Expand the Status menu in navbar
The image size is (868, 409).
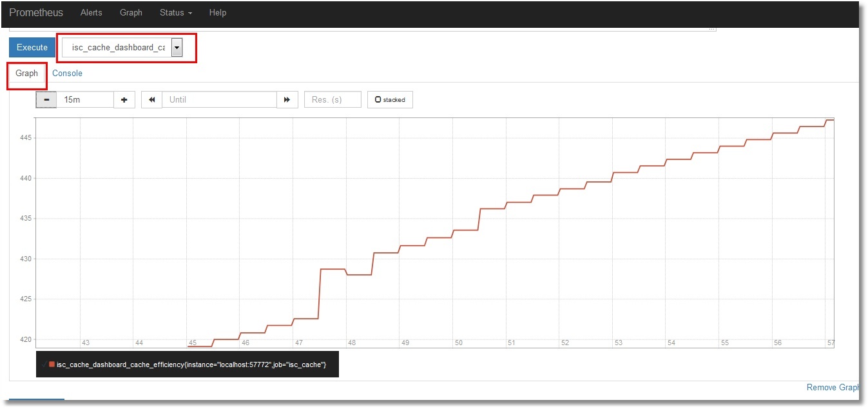[176, 13]
